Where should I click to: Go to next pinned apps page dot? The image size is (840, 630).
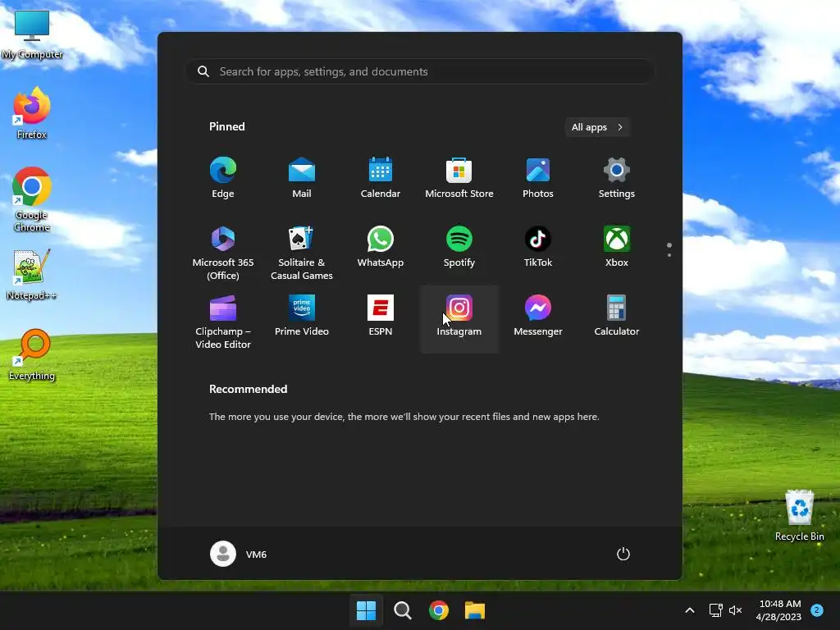[669, 255]
